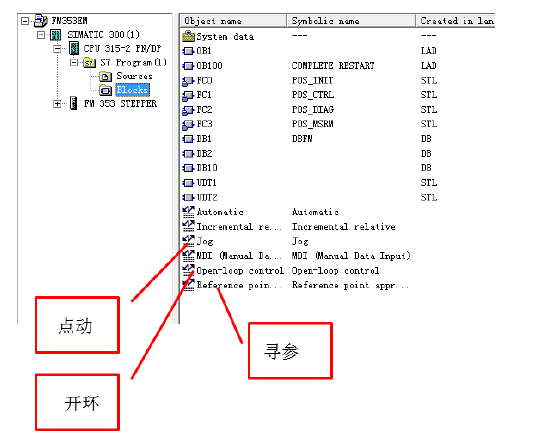Collapse the S7 Program(1) node
The image size is (543, 446).
pos(74,63)
